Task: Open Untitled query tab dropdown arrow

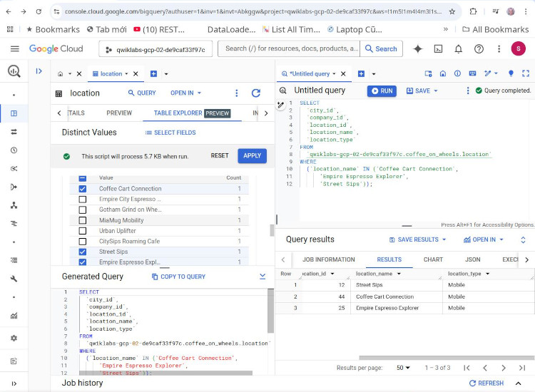Action: click(x=334, y=73)
